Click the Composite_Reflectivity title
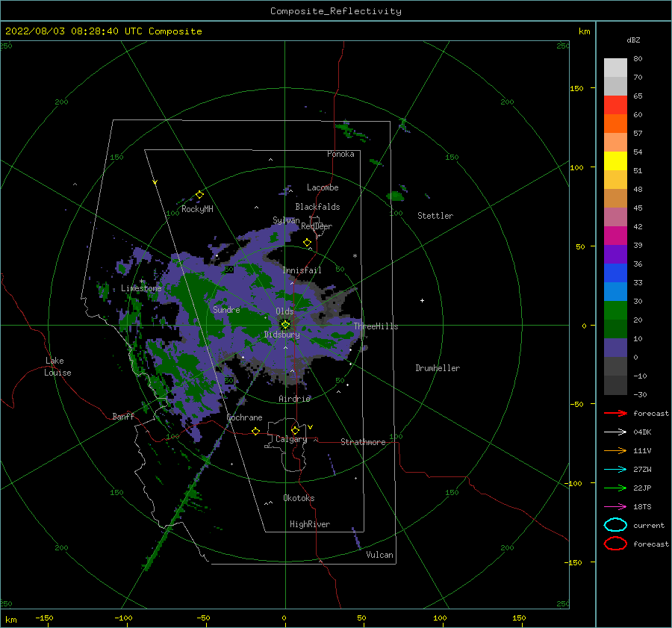This screenshot has height=628, width=672. (x=336, y=11)
